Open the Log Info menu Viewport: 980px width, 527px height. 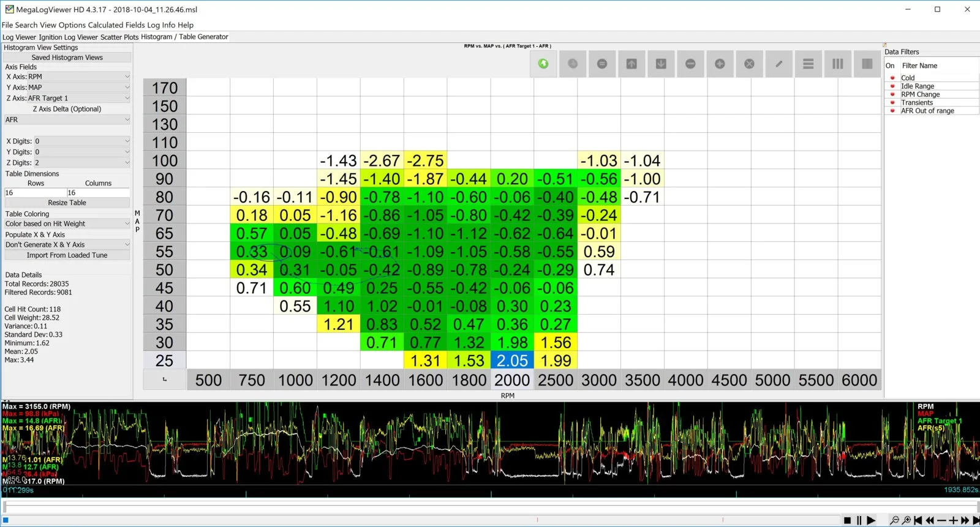click(162, 25)
